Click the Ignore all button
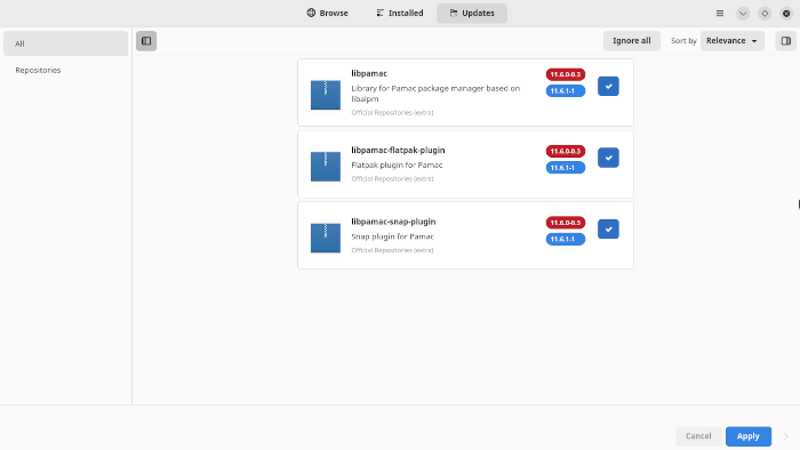800x450 pixels. click(632, 41)
